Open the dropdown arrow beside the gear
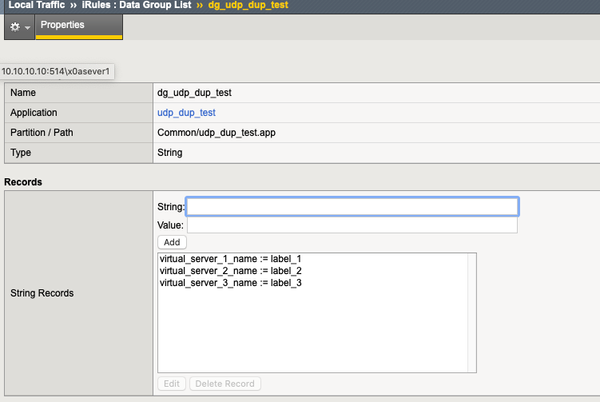 click(x=27, y=27)
